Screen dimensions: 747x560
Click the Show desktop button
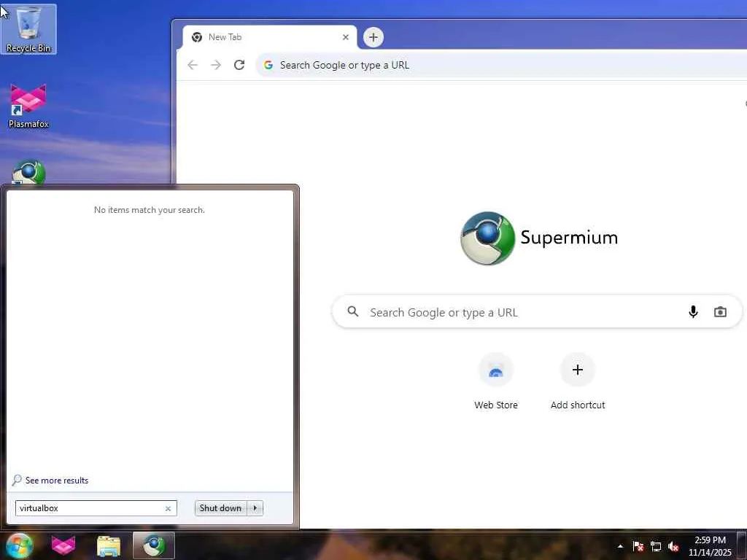point(742,545)
